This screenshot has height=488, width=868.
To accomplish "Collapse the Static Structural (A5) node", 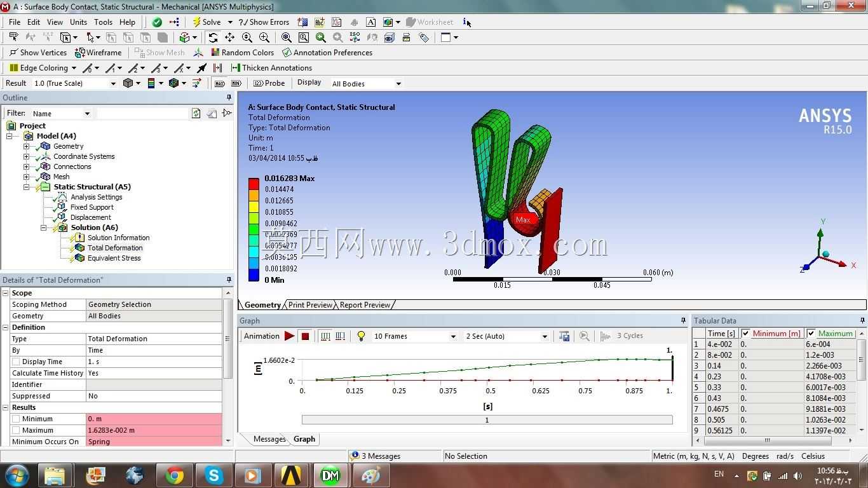I will point(27,187).
